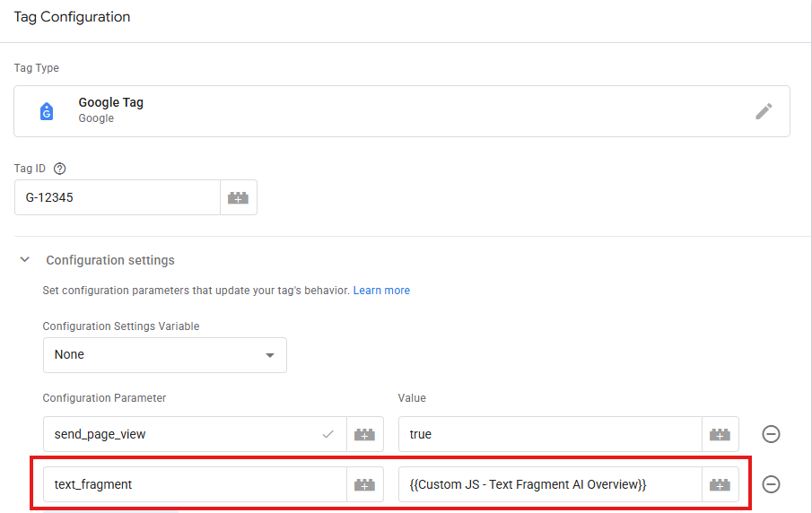
Task: Open the Configuration Settings Variable dropdown
Action: coord(165,355)
